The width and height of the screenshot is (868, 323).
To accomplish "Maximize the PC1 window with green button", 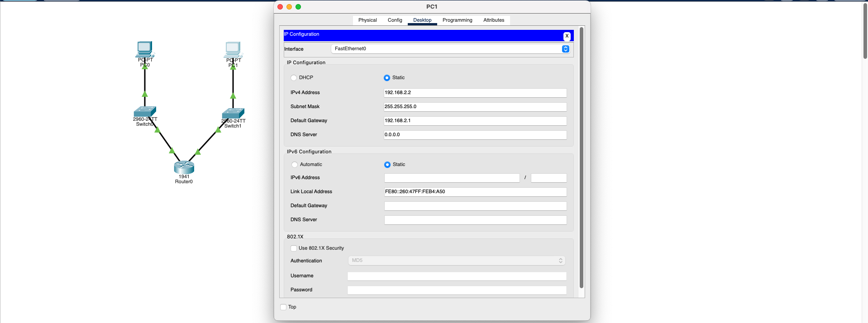I will pos(298,7).
